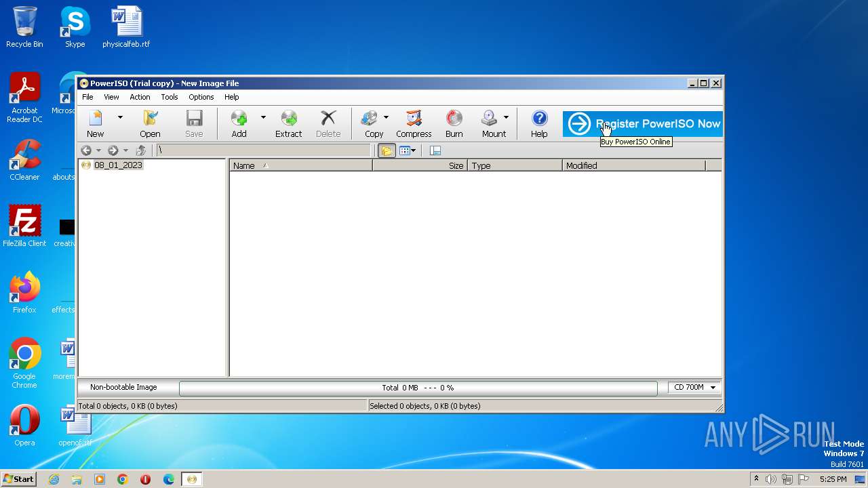
Task: Click the path address field
Action: tap(264, 150)
